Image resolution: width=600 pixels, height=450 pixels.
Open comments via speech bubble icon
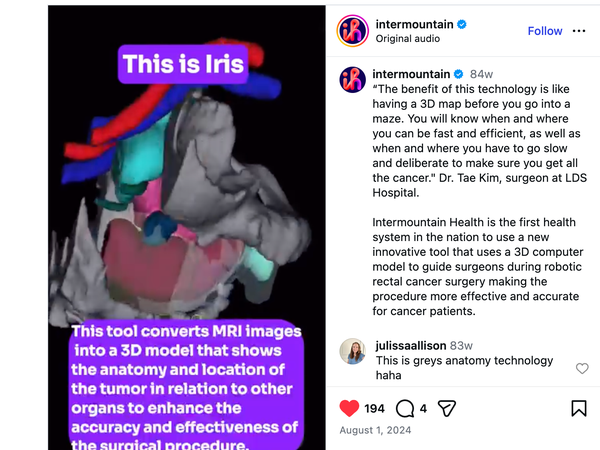pyautogui.click(x=405, y=408)
